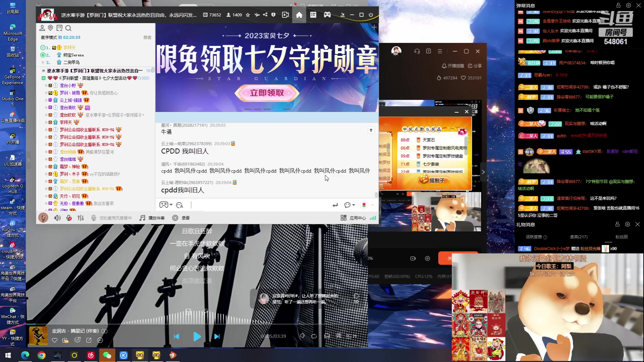Open the channel notice board icon
Image resolution: width=644 pixels, height=362 pixels.
coord(59,28)
